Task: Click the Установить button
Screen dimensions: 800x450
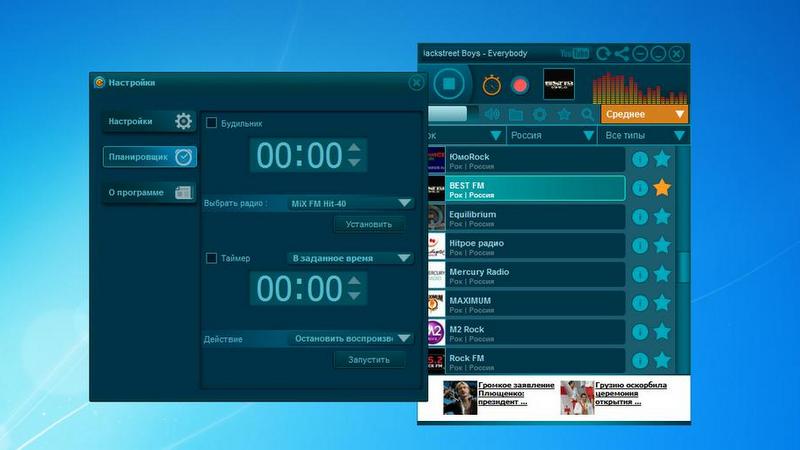Action: point(369,224)
